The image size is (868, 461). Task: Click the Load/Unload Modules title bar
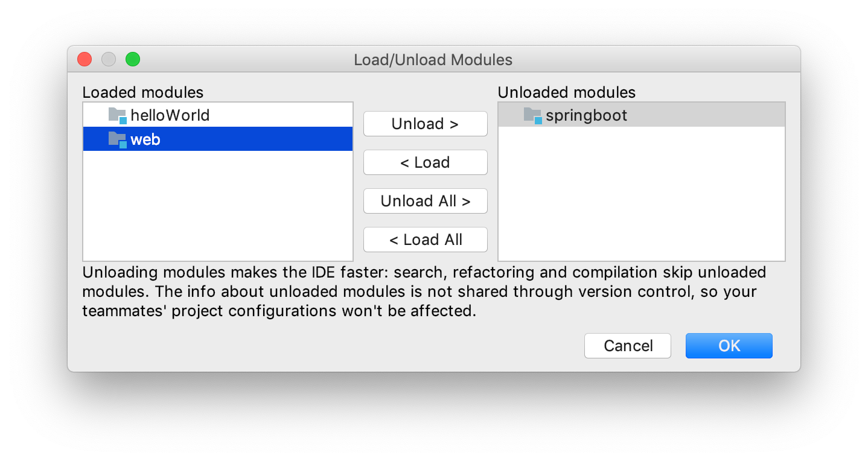[433, 60]
